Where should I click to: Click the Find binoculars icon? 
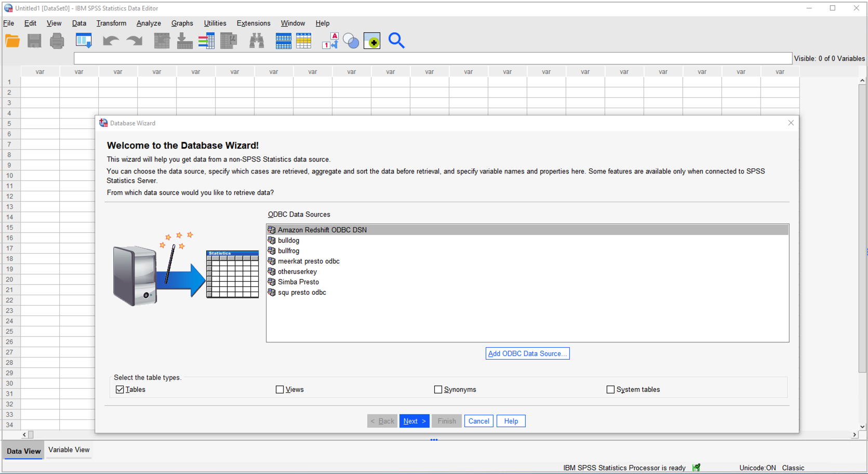257,41
